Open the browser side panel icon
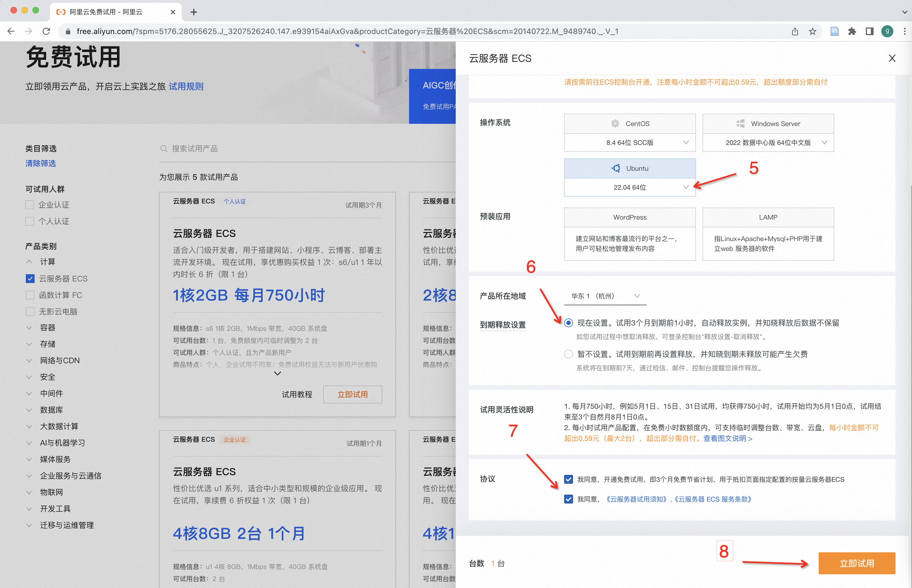912x588 pixels. click(870, 31)
